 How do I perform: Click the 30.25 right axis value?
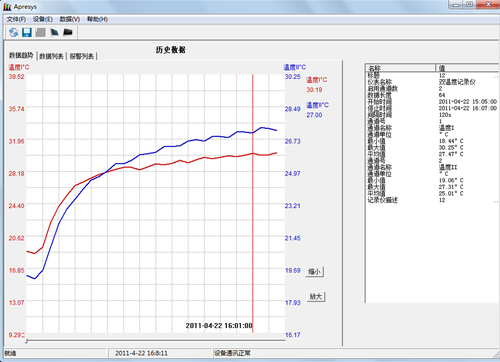pyautogui.click(x=293, y=77)
